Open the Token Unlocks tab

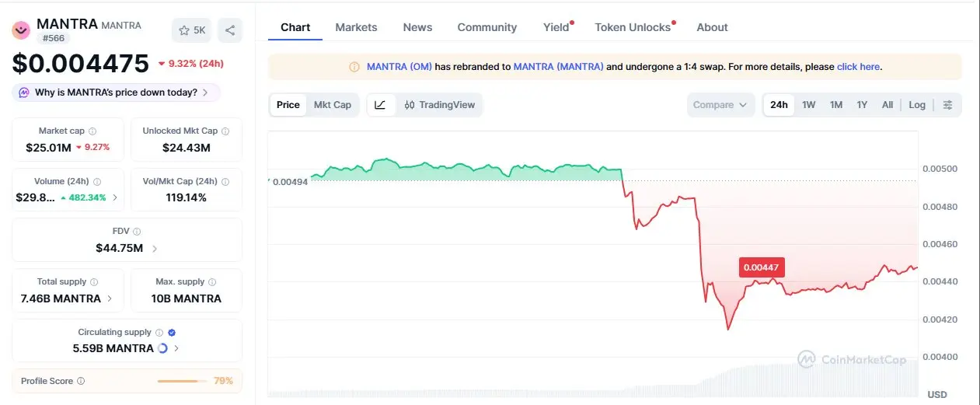click(x=633, y=27)
